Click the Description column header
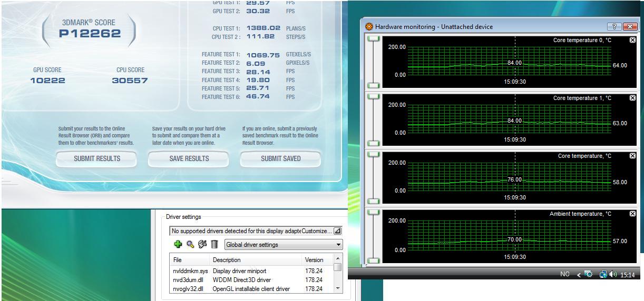This screenshot has height=301, width=644. [256, 260]
